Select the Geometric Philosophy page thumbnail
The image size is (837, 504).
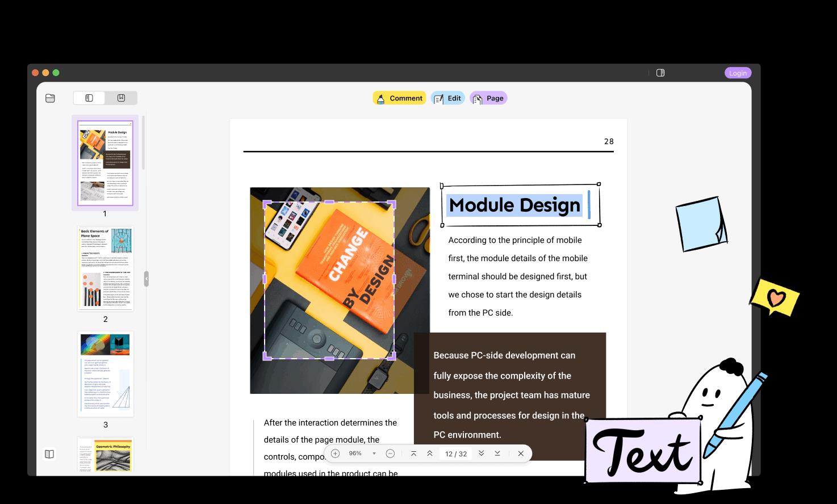tap(105, 455)
